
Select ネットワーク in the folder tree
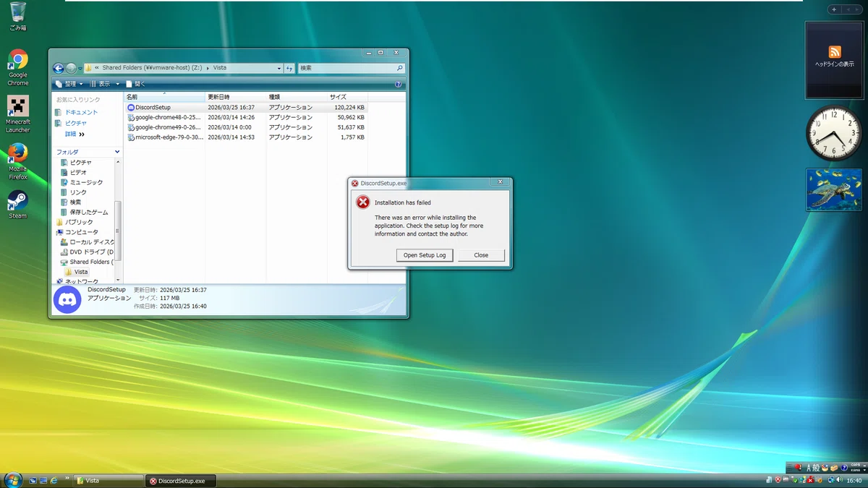pyautogui.click(x=77, y=281)
